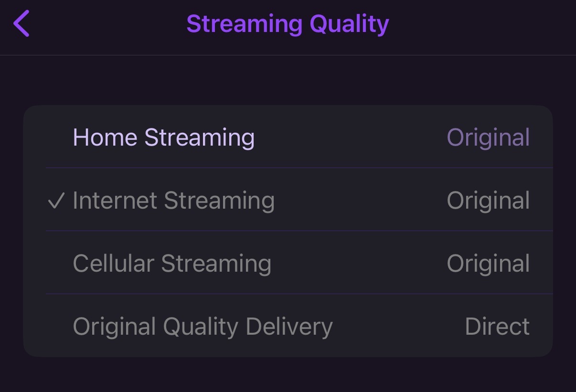Viewport: 576px width, 392px height.
Task: Click the word Streaming in the Internet row
Action: click(219, 201)
